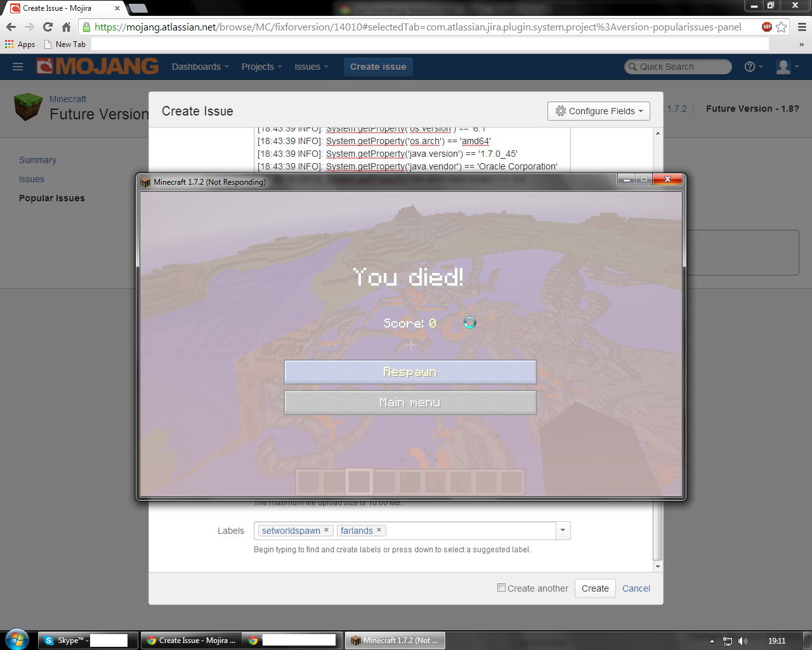Show hidden system tray icons
Screen dimensions: 812x650
[712, 641]
